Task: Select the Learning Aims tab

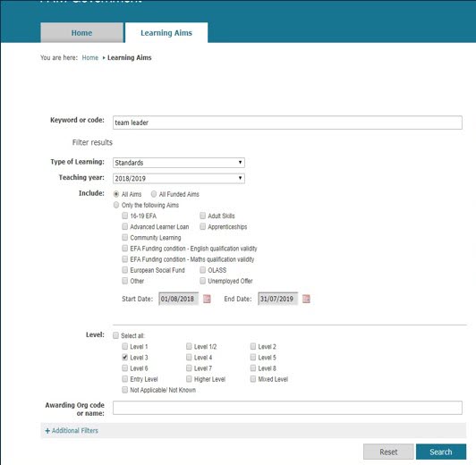Action: [166, 32]
